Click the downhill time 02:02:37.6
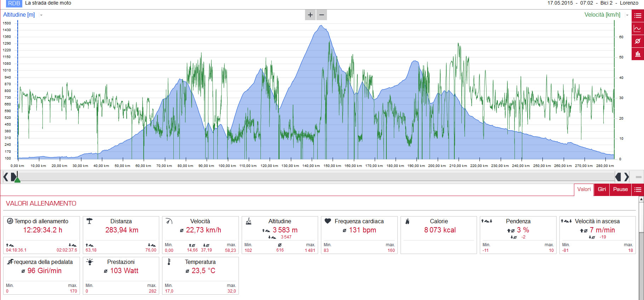The image size is (644, 300). point(67,250)
